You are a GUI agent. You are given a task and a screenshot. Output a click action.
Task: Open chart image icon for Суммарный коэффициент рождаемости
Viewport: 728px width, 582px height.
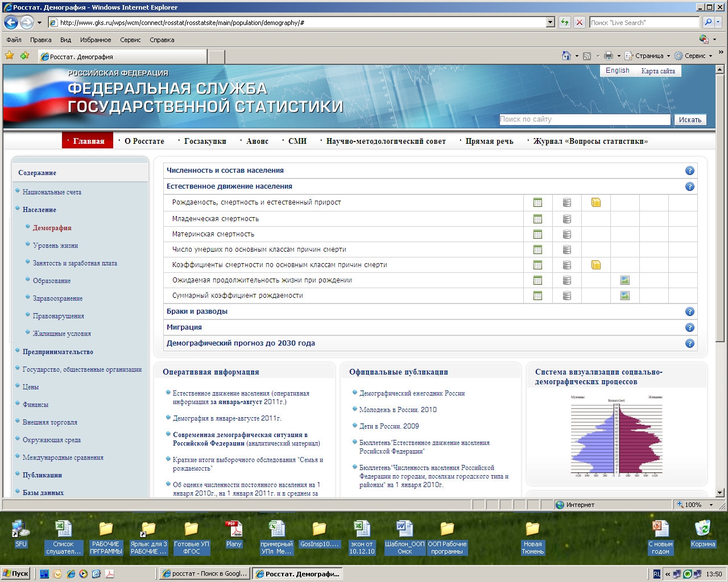[x=625, y=296]
